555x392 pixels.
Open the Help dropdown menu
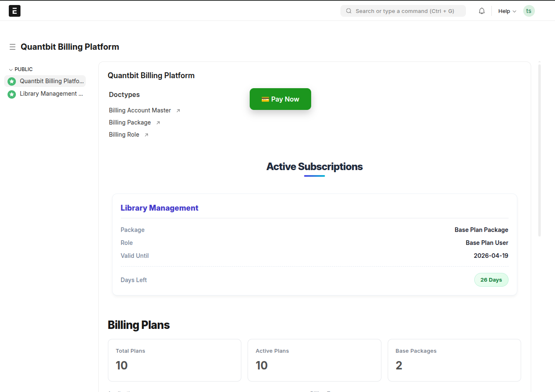click(507, 11)
